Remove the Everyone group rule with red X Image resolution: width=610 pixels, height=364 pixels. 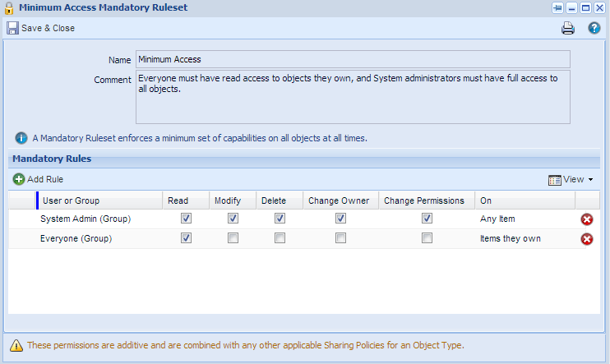587,239
